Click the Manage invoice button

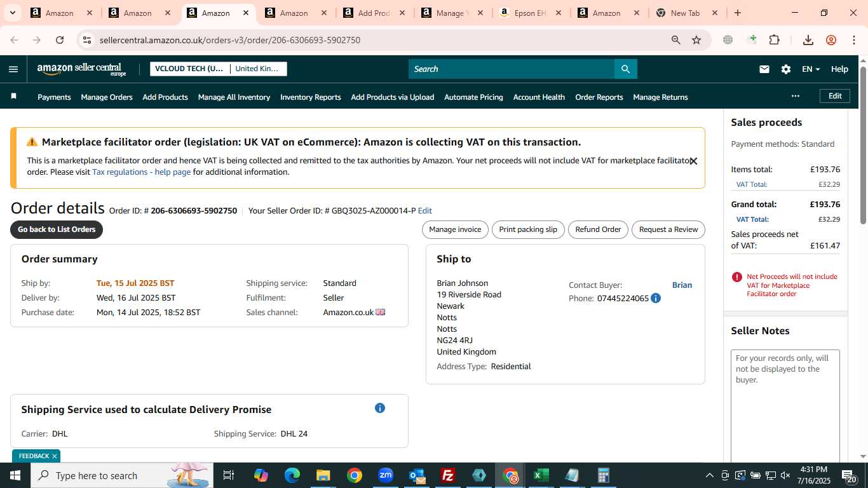click(x=455, y=229)
